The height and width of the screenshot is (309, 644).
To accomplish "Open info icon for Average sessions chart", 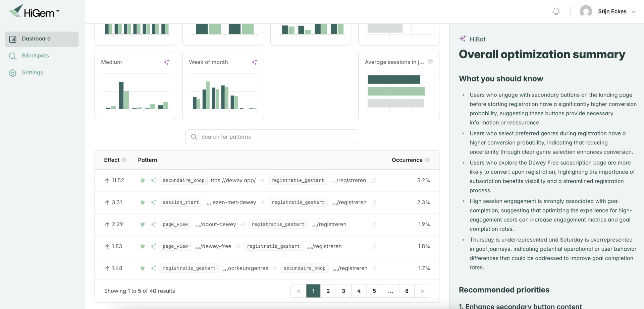I will pyautogui.click(x=430, y=61).
